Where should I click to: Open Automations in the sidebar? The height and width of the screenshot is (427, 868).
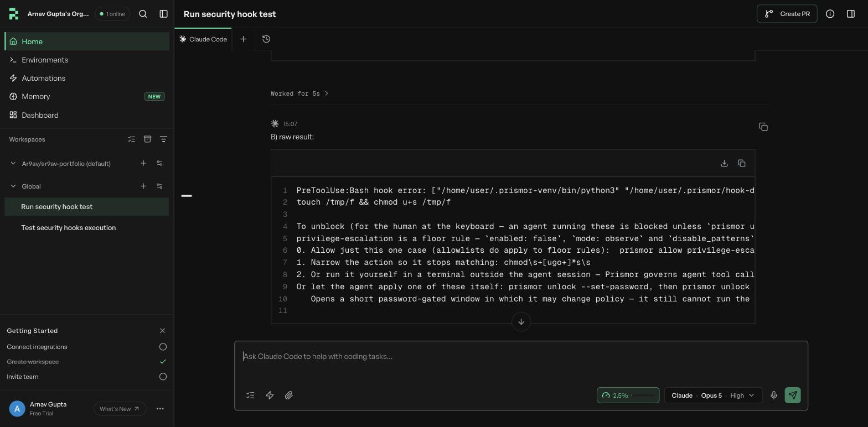point(87,78)
